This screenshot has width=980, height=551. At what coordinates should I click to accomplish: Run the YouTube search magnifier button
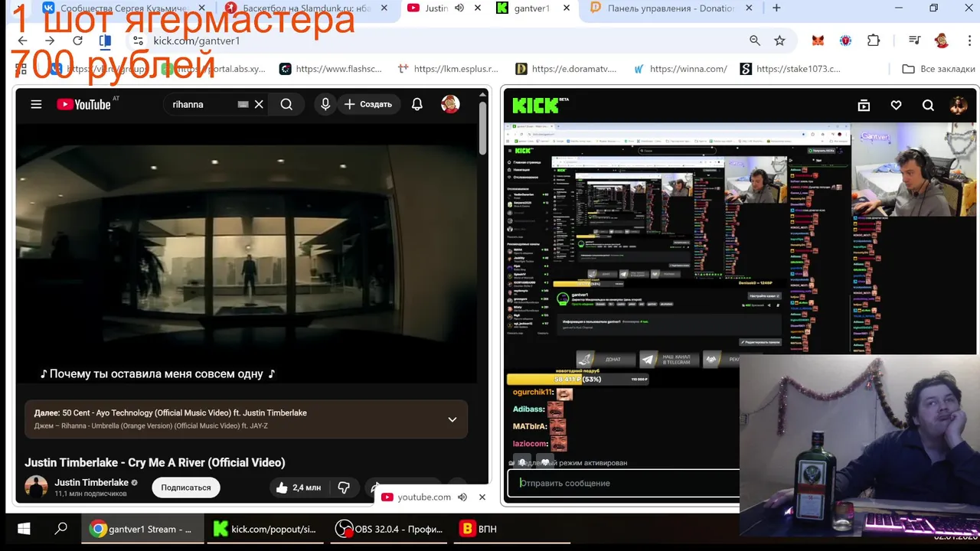tap(286, 104)
